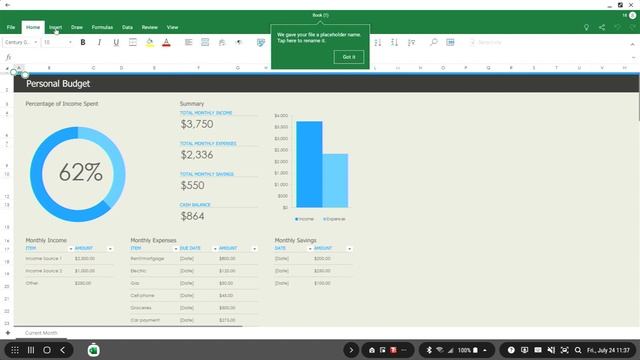Open system search magnifier in tray
The height and width of the screenshot is (360, 640).
pos(578,350)
